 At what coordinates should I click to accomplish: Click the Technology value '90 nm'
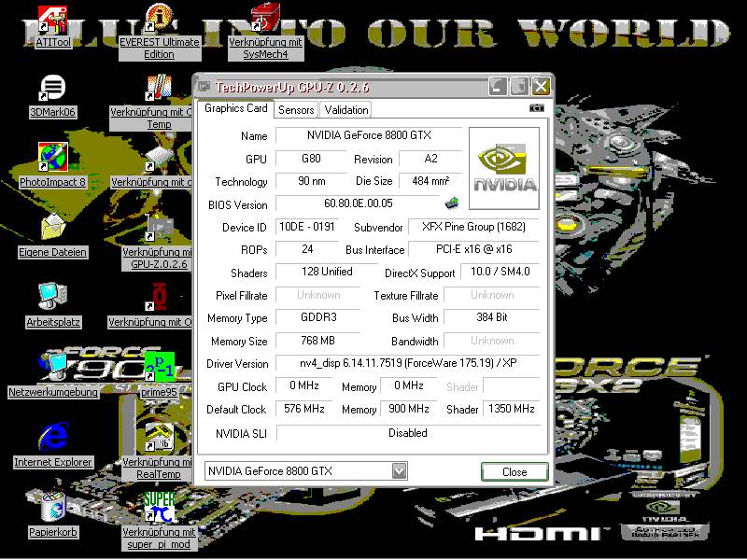311,181
